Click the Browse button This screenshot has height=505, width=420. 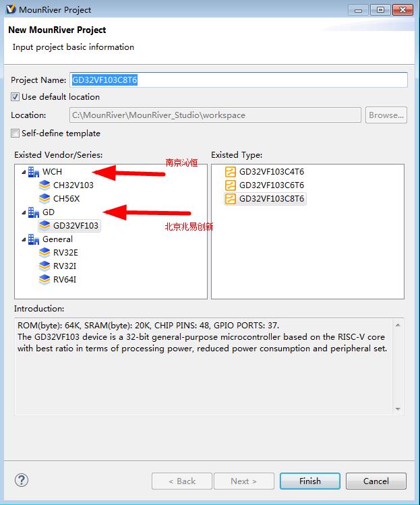(x=386, y=115)
